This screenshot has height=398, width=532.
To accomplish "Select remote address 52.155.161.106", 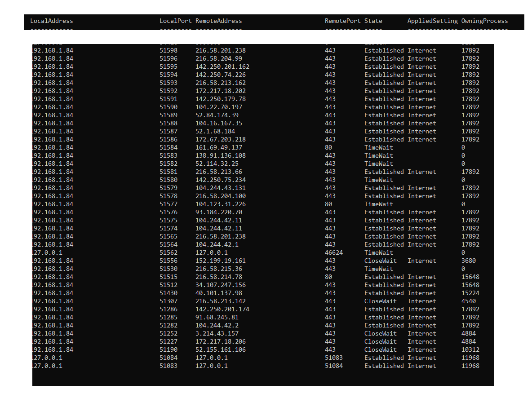I will pyautogui.click(x=221, y=350).
